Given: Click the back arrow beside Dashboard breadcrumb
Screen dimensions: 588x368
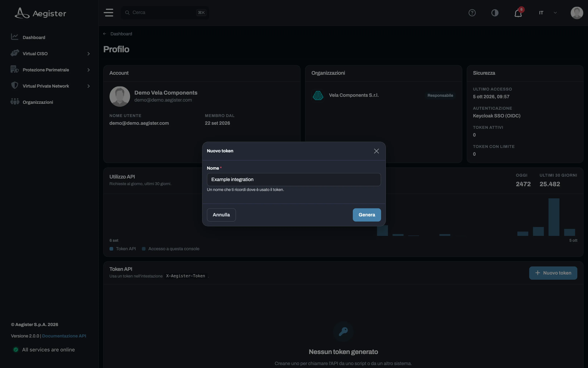Looking at the screenshot, I should click(105, 34).
